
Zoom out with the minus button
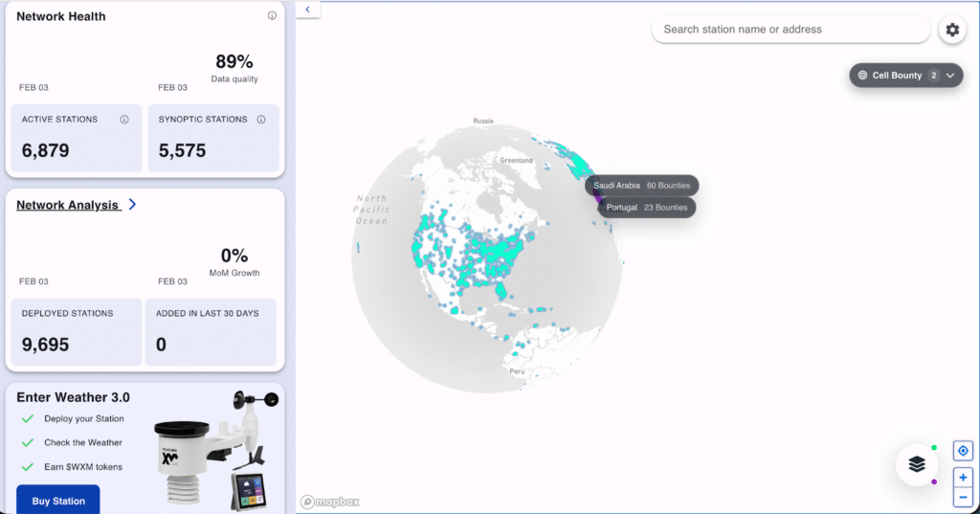click(x=963, y=497)
